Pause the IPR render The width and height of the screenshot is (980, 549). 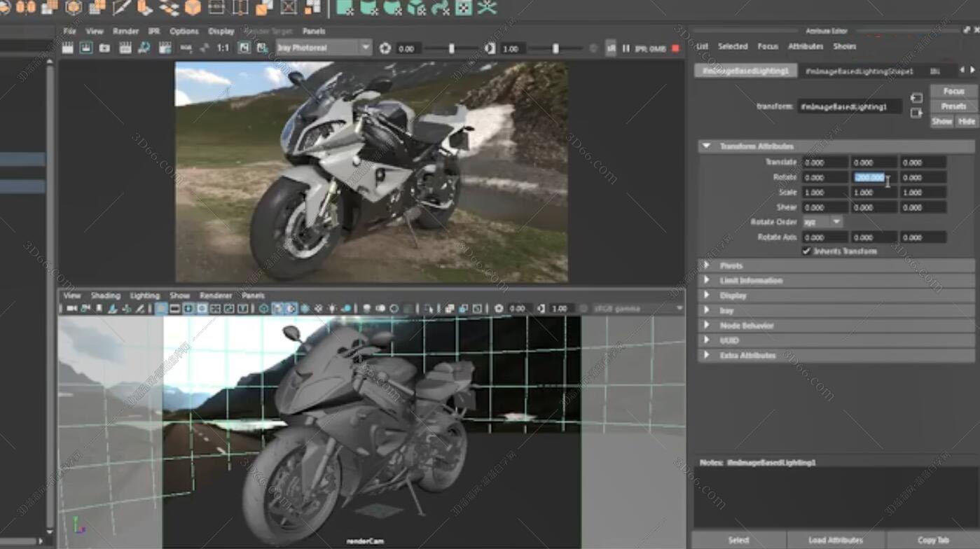[x=626, y=48]
